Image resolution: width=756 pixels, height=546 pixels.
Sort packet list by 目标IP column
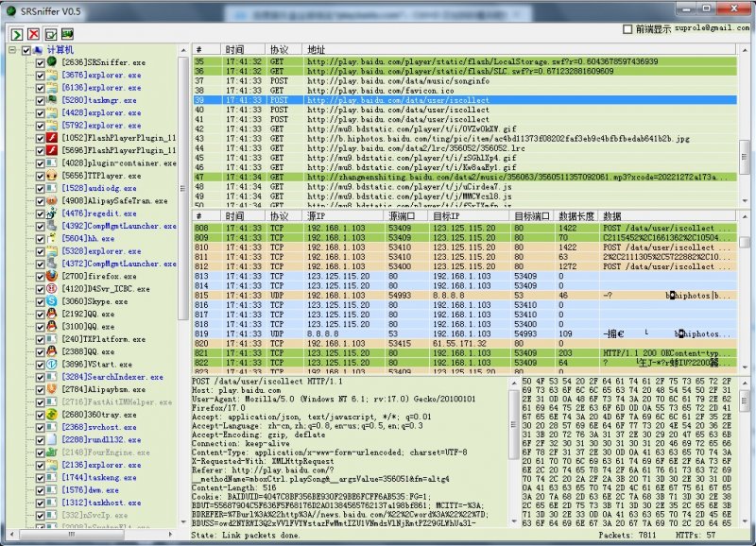point(469,216)
